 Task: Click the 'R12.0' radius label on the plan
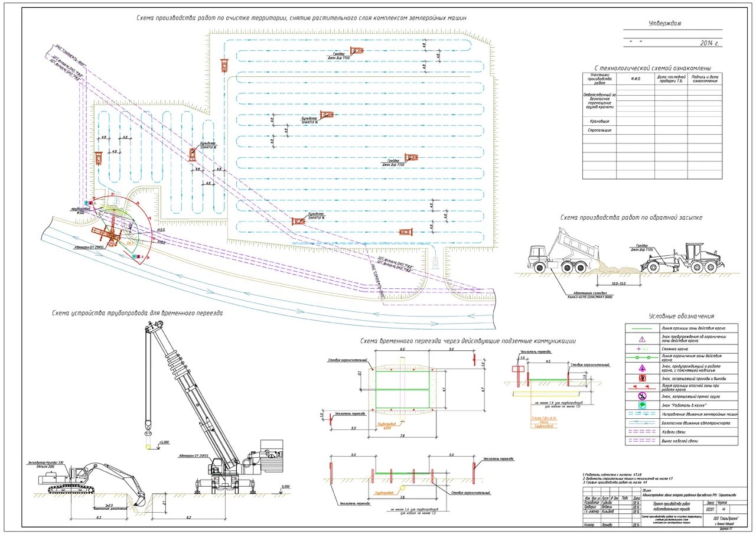pyautogui.click(x=161, y=230)
